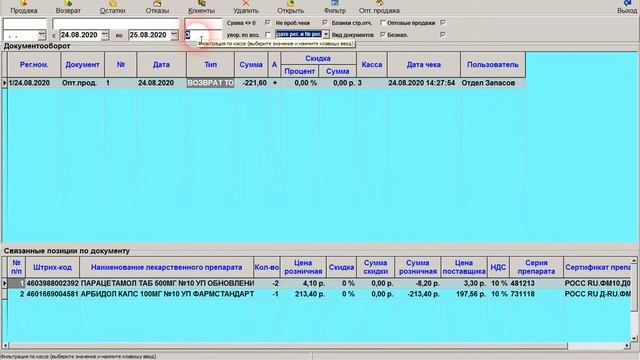Click the Выход button

click(x=627, y=7)
